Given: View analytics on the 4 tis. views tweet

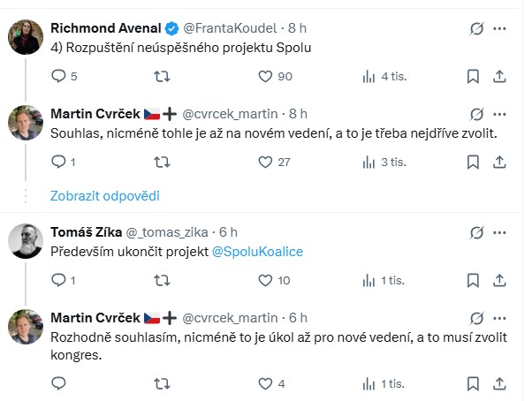Looking at the screenshot, I should (x=369, y=77).
